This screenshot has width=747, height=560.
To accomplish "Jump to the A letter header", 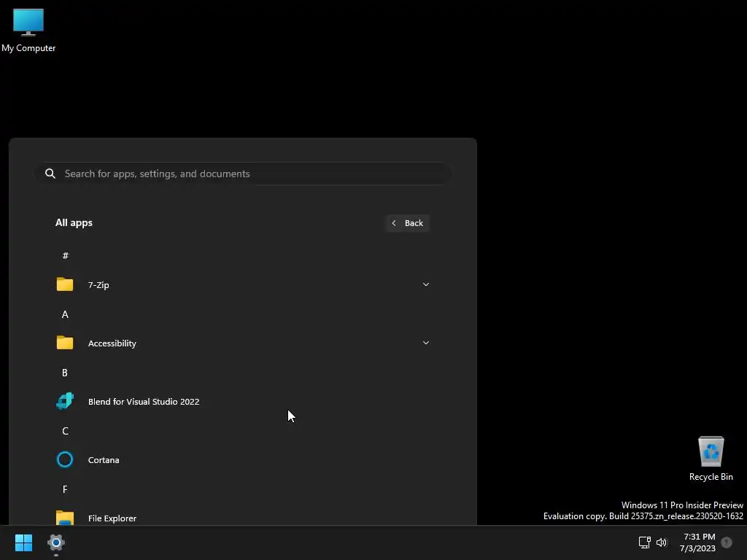I will pos(65,314).
